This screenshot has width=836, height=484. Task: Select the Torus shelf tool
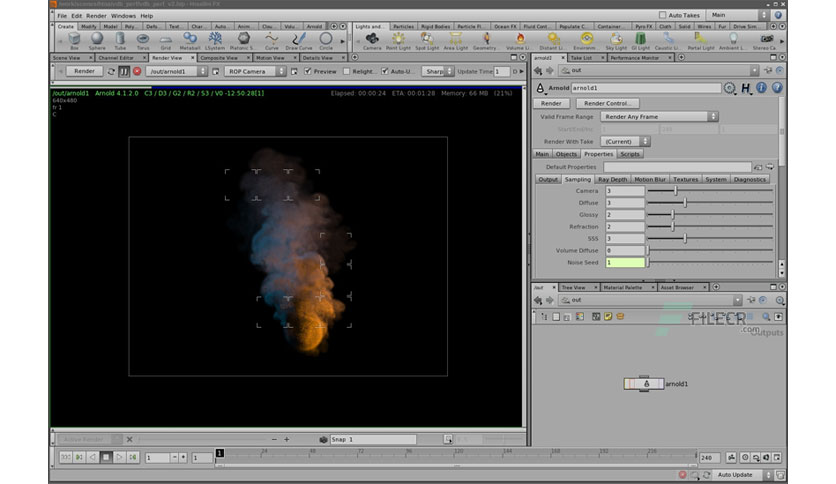tap(143, 41)
